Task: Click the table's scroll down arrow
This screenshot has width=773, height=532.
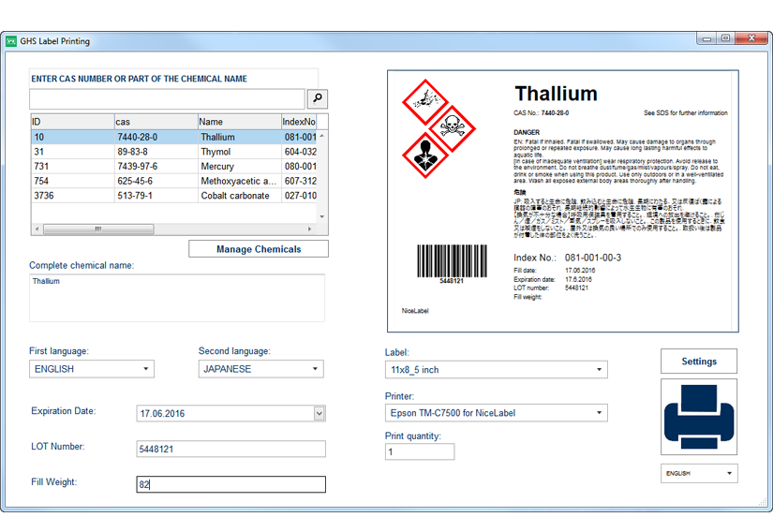Action: pos(322,216)
